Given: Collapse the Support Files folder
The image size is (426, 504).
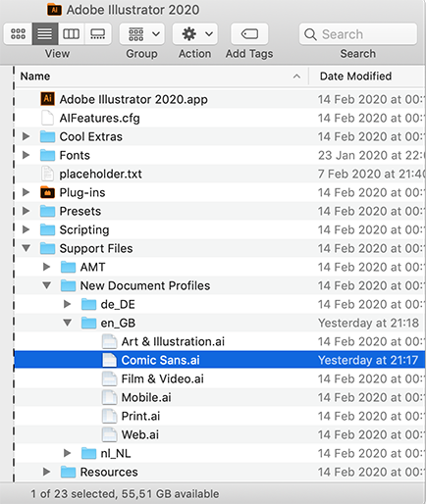Looking at the screenshot, I should coord(27,248).
